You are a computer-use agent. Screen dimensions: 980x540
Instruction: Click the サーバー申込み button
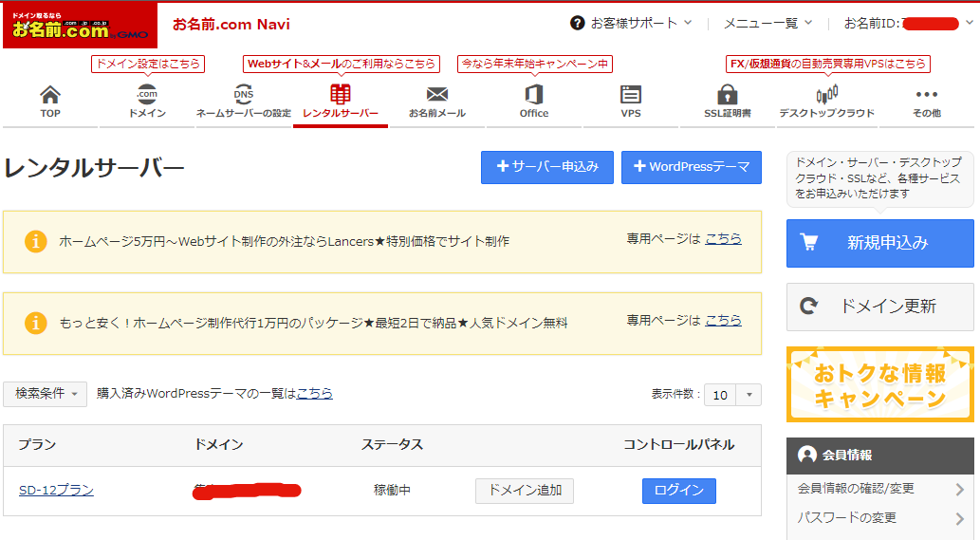coord(547,167)
